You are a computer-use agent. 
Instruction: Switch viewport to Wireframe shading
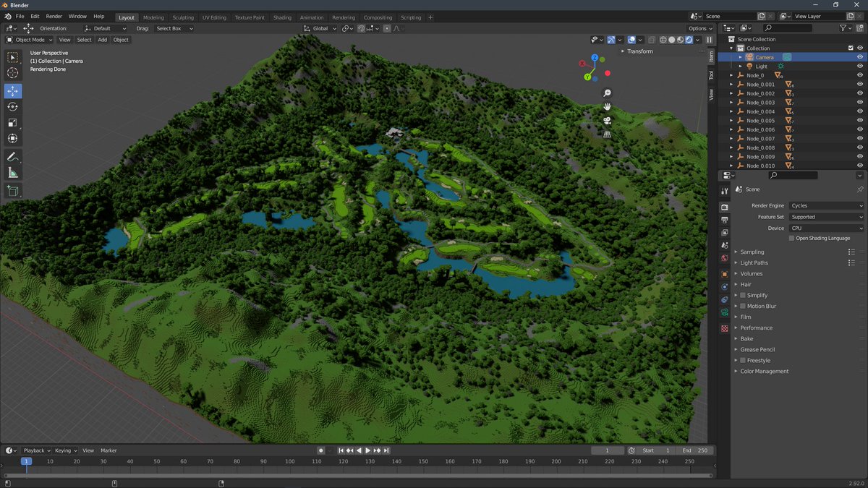662,40
